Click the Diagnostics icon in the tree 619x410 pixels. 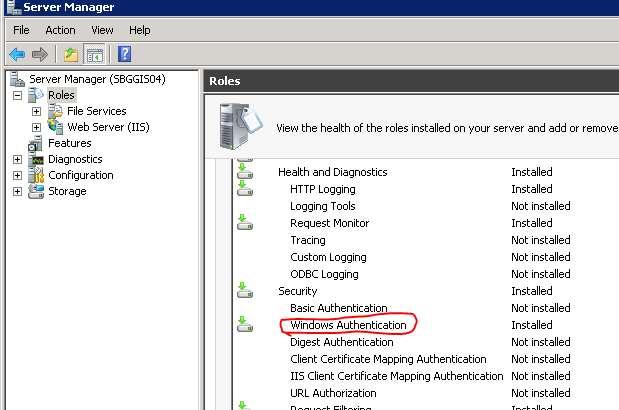click(36, 159)
